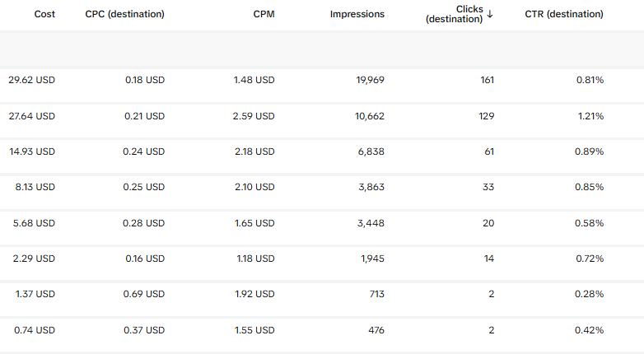Select the 33 clicks value

pyautogui.click(x=488, y=187)
